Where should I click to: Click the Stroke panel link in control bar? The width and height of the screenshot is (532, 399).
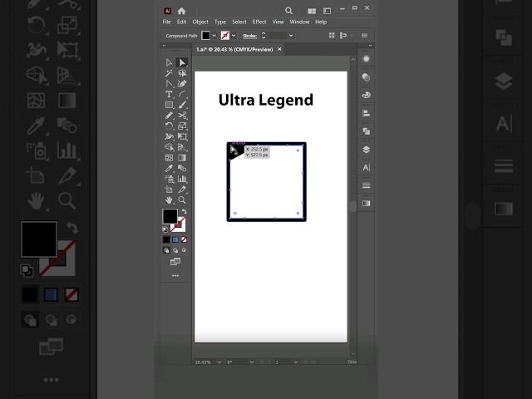click(x=249, y=36)
